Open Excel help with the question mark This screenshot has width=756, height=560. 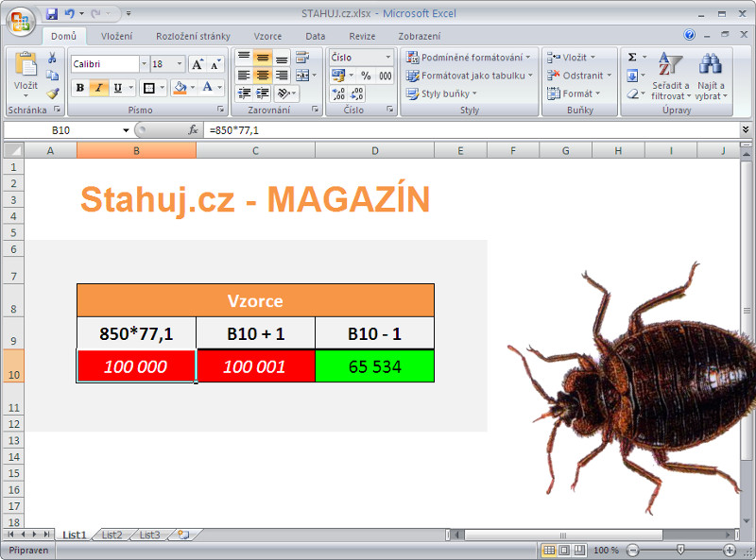(x=690, y=35)
